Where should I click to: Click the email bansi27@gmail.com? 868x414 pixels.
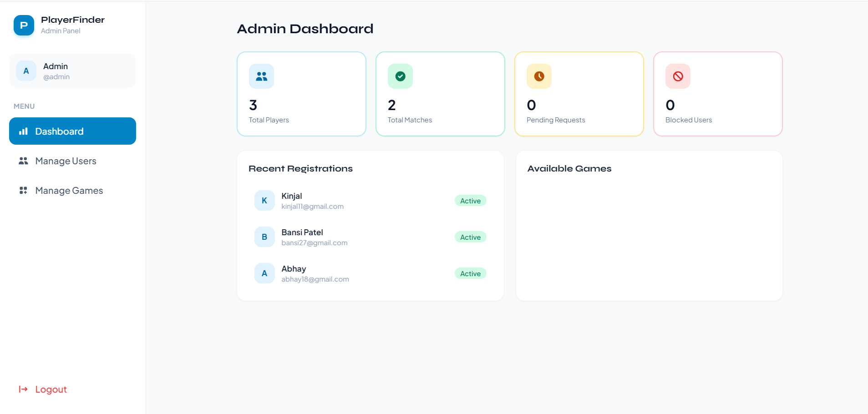click(315, 243)
